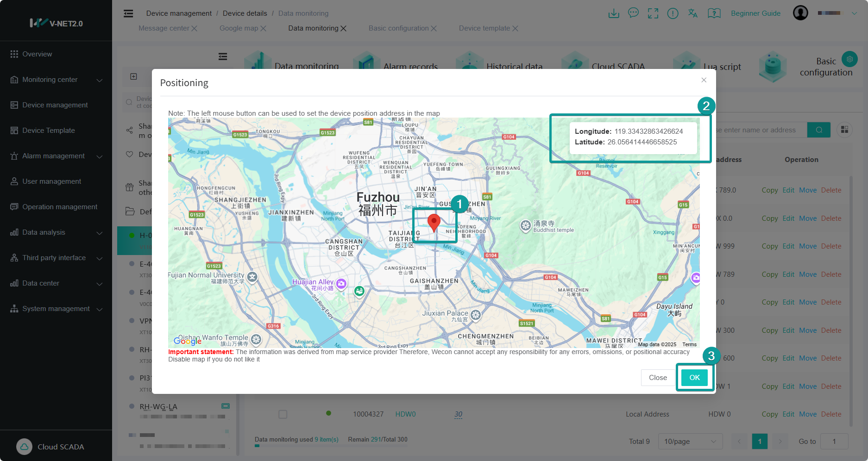Click the Cloud SCADA sidebar icon
This screenshot has height=461, width=868.
click(x=24, y=447)
